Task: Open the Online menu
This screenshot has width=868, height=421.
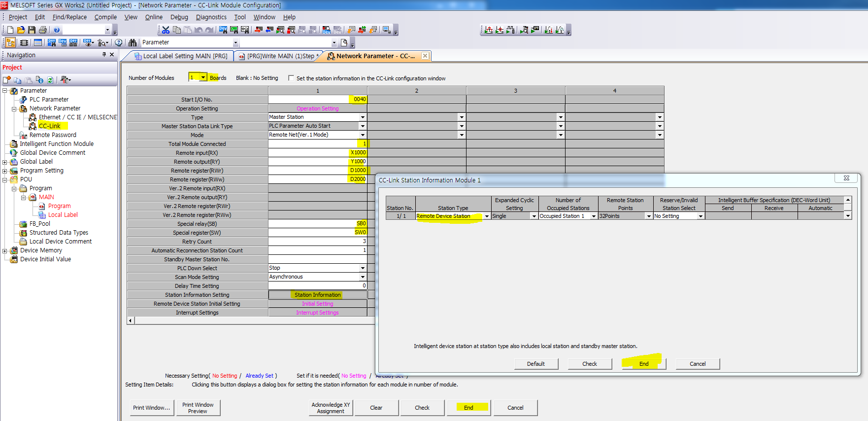Action: pyautogui.click(x=154, y=17)
